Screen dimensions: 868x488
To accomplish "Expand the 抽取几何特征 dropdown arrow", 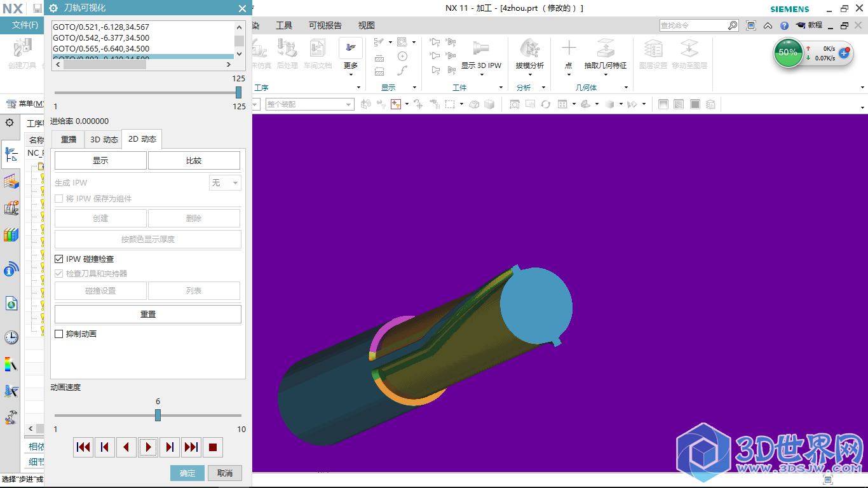I will 605,75.
